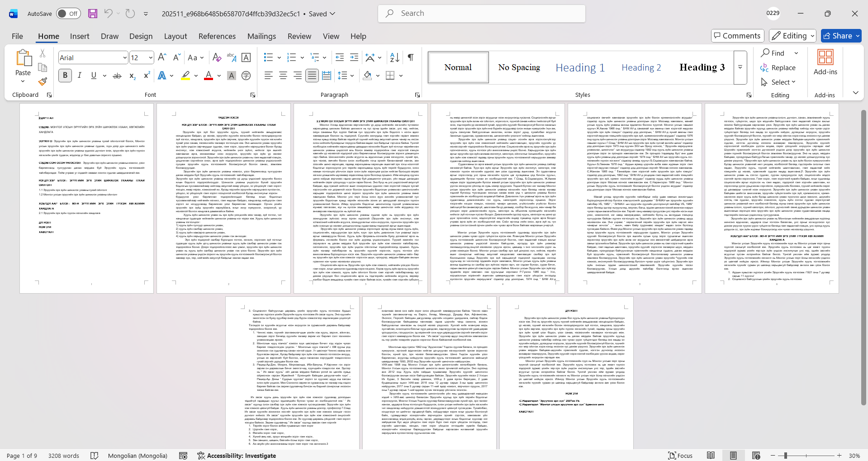Toggle Bold formatting button
The height and width of the screenshot is (461, 868).
tap(65, 76)
